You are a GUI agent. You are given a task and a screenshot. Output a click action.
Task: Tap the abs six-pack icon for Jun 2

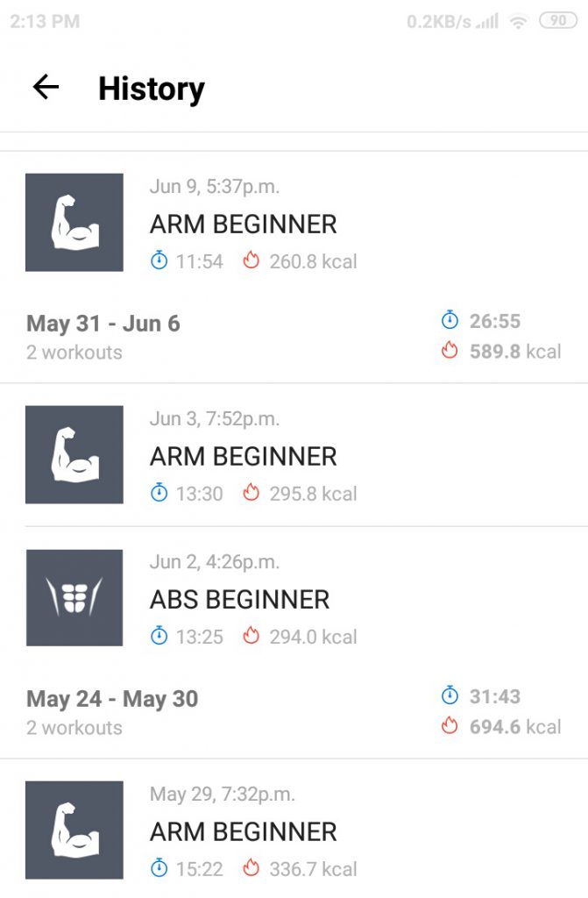point(74,598)
